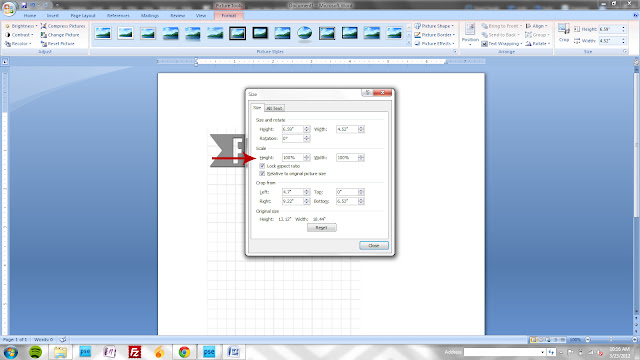Click the Office orb button
This screenshot has width=640, height=360.
pyautogui.click(x=9, y=9)
